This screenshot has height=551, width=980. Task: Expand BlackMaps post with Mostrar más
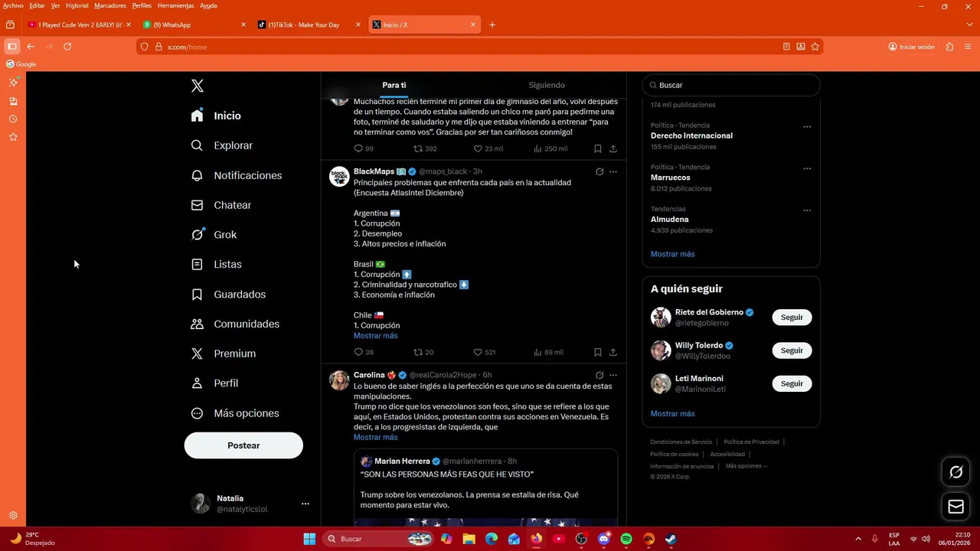click(375, 336)
